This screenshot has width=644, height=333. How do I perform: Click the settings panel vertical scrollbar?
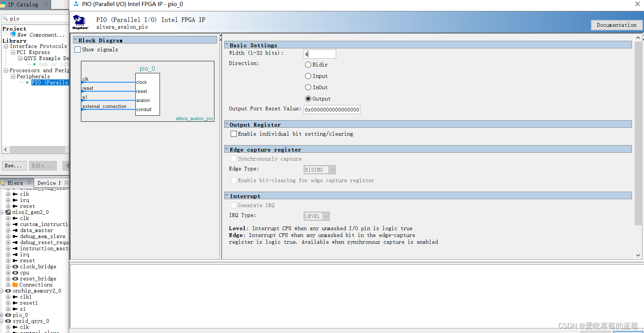click(x=638, y=133)
